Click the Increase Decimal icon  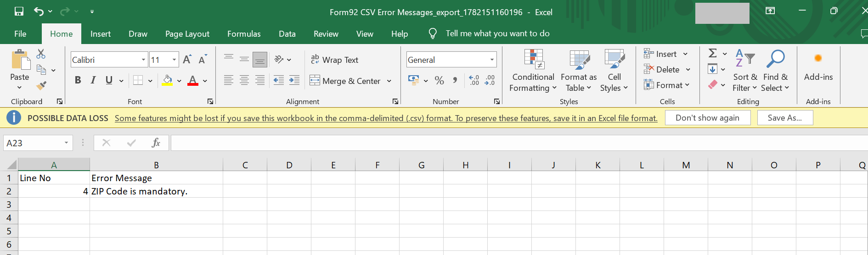pyautogui.click(x=474, y=81)
